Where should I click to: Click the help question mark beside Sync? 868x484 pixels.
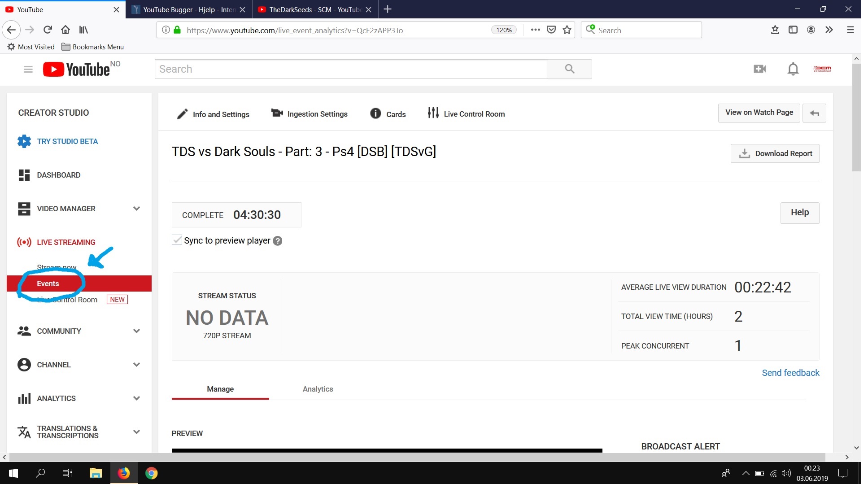(278, 241)
